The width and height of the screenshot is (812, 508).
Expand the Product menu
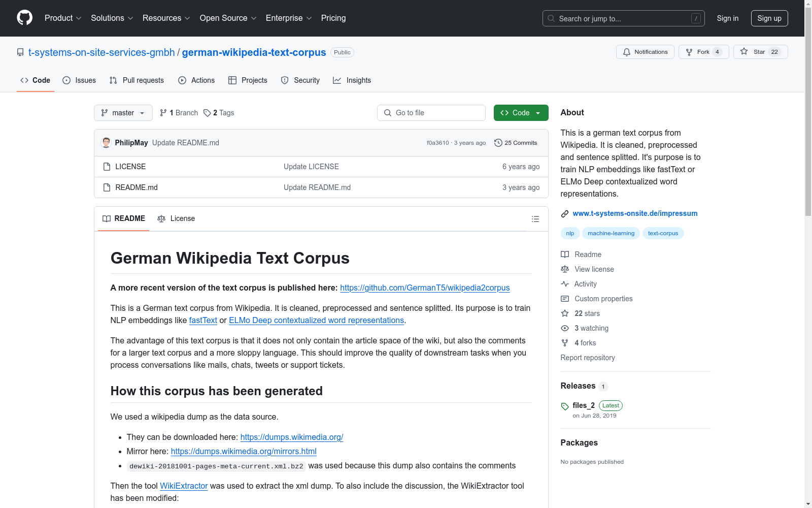click(x=63, y=18)
